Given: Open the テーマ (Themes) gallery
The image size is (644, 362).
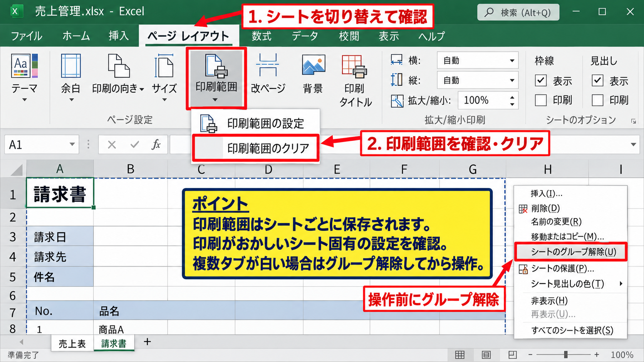Looking at the screenshot, I should click(x=24, y=78).
